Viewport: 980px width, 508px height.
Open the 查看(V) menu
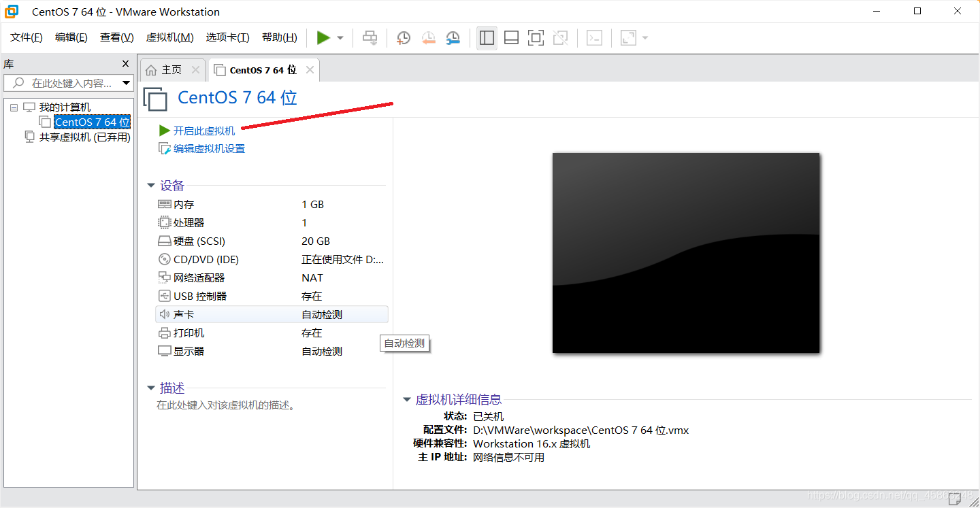(x=117, y=37)
